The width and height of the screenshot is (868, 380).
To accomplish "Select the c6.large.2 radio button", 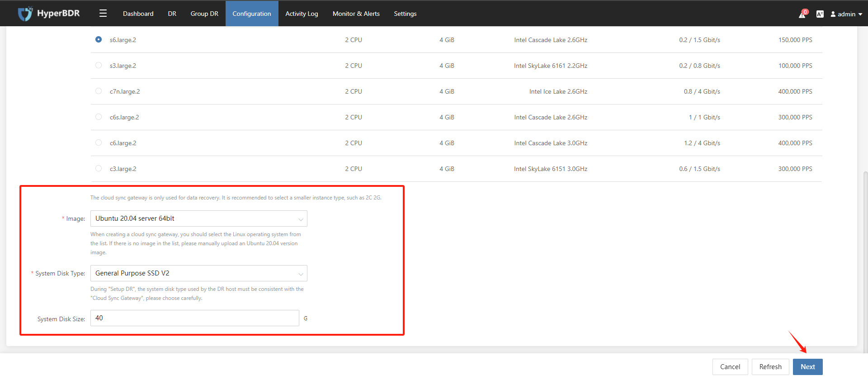I will click(99, 142).
